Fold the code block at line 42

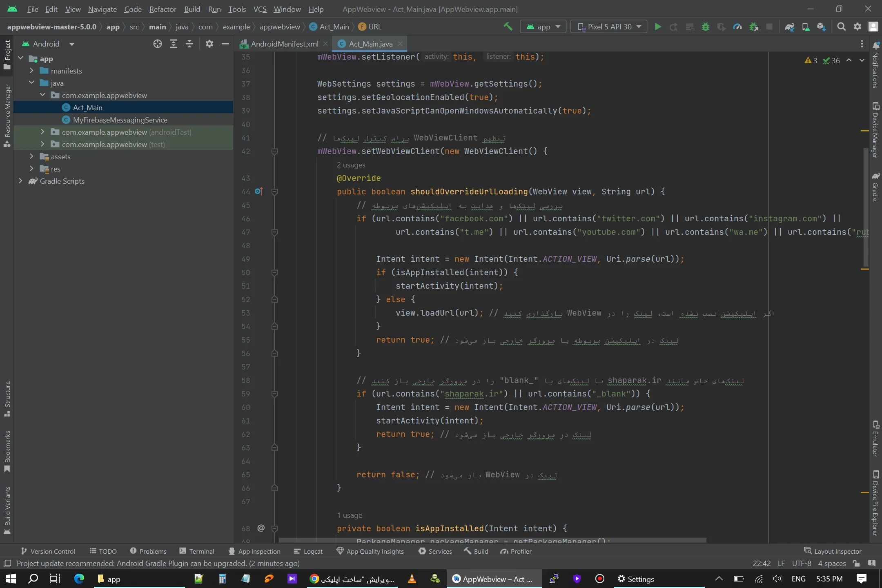(274, 151)
